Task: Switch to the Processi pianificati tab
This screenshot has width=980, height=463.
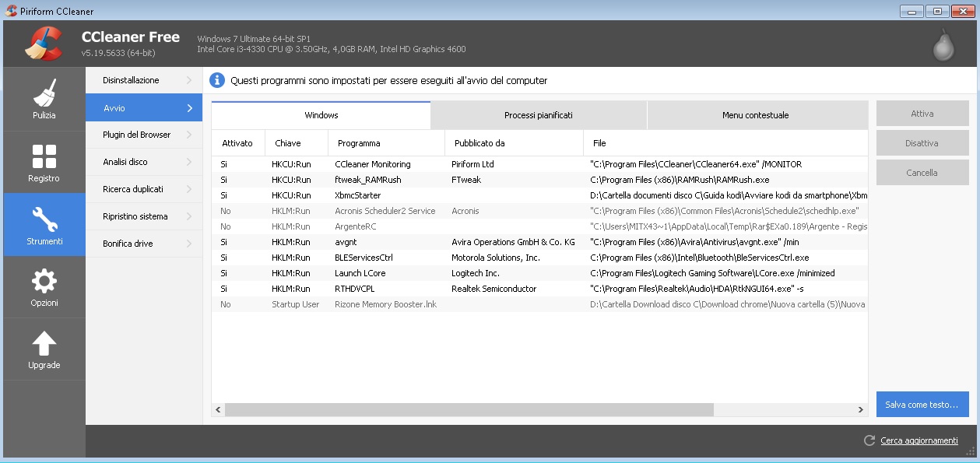Action: 538,115
